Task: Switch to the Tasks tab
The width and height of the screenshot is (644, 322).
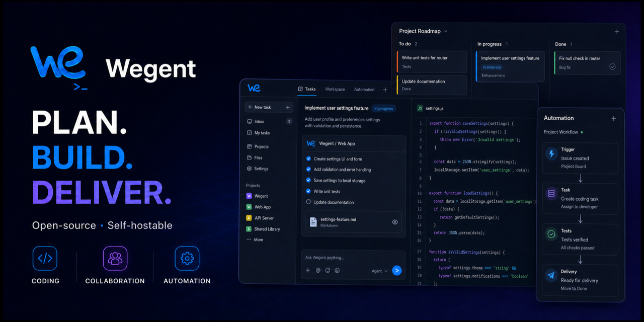Action: pos(307,89)
